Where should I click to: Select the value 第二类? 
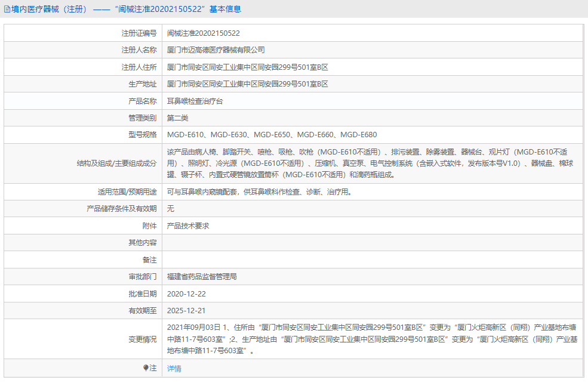pyautogui.click(x=177, y=118)
